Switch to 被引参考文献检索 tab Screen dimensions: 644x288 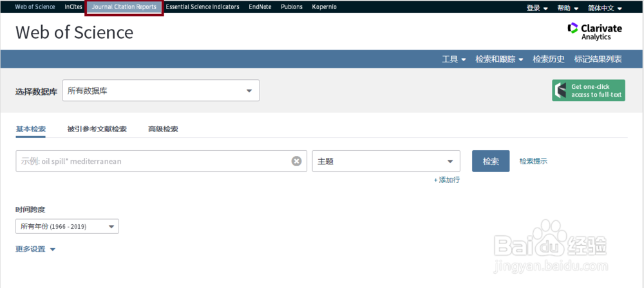pos(97,129)
